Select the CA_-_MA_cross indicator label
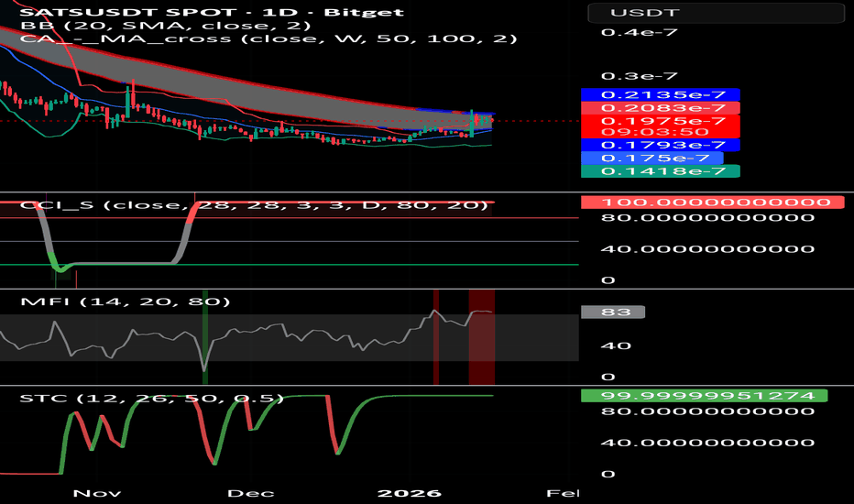The image size is (854, 504). click(268, 38)
